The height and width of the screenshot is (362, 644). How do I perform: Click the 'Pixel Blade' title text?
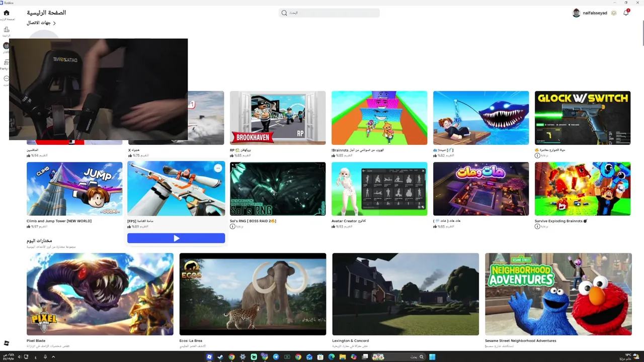coord(36,340)
